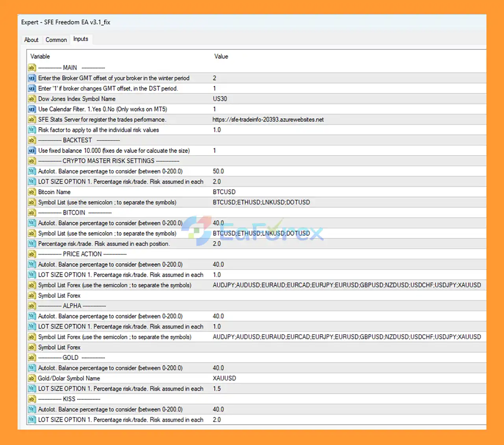Select the CRYPTO MASTER RISK SETTINGS row
Viewport: 504px width, 445px height.
pyautogui.click(x=108, y=161)
